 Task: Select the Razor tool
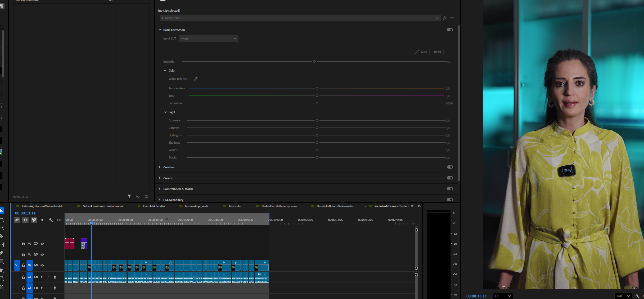[x=2, y=236]
